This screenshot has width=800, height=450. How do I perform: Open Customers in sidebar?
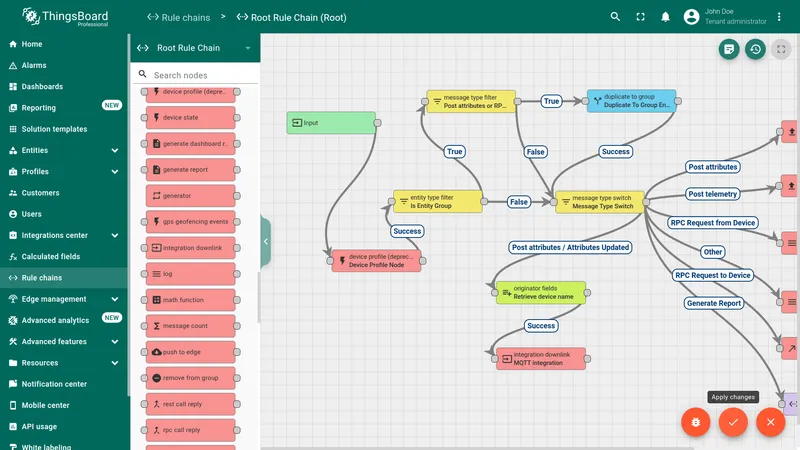click(x=64, y=193)
